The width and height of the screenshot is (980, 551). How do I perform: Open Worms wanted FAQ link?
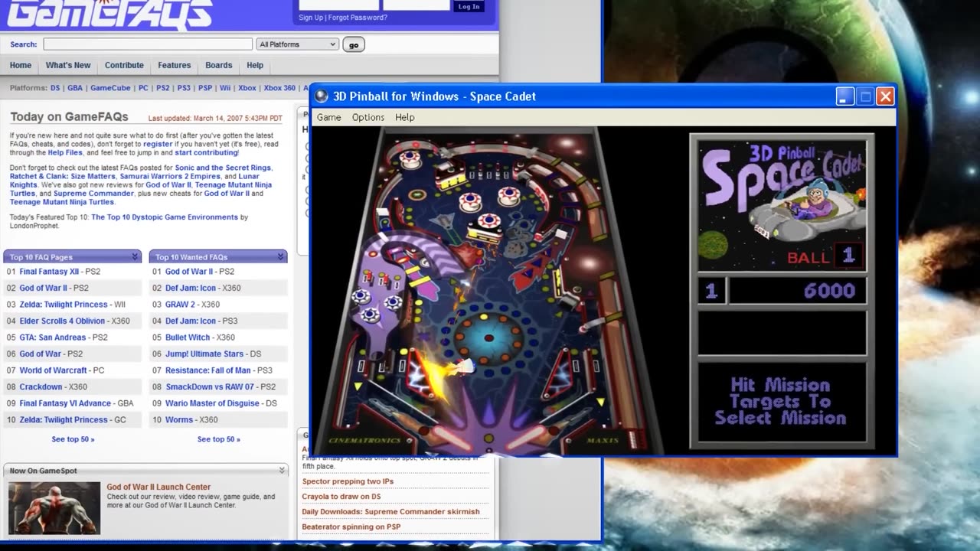pyautogui.click(x=179, y=420)
